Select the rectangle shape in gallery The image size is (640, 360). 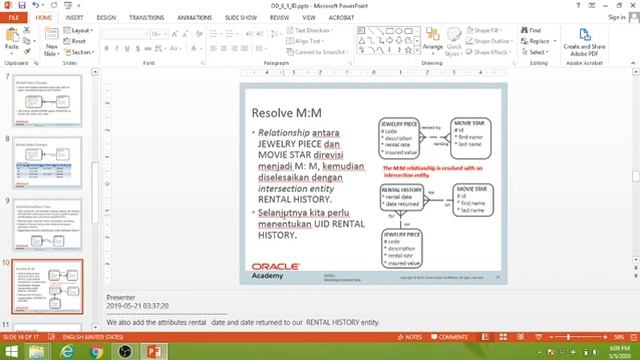[389, 31]
